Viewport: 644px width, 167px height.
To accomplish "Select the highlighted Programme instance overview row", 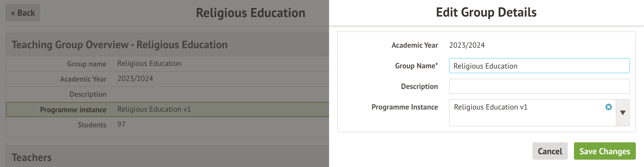I will [x=167, y=110].
